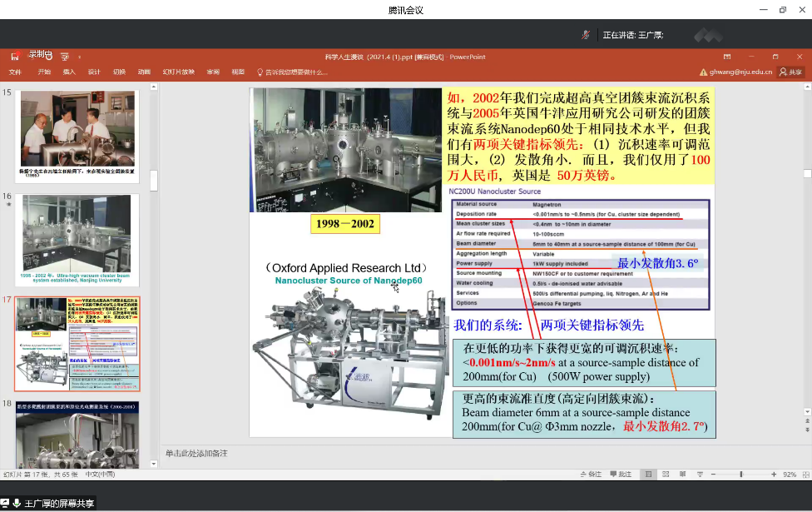Open the 幻灯片放映 ribbon tab
Image resolution: width=812 pixels, height=512 pixels.
(x=178, y=72)
